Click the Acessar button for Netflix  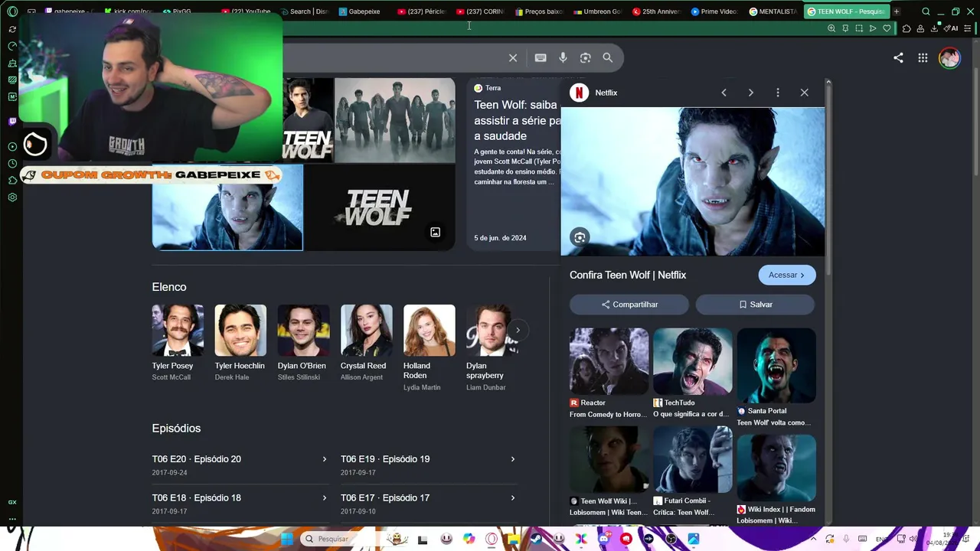point(787,275)
